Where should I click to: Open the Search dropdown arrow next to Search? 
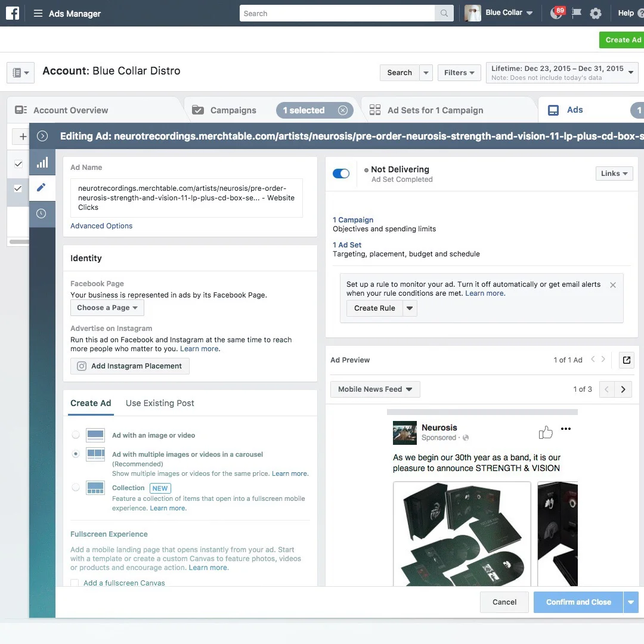point(426,73)
